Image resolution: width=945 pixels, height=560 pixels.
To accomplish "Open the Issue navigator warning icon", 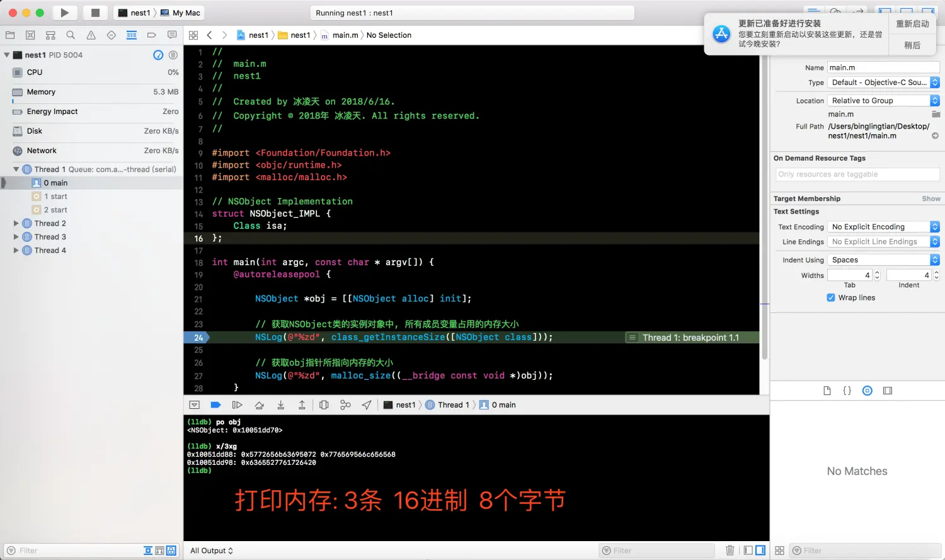I will (x=91, y=35).
